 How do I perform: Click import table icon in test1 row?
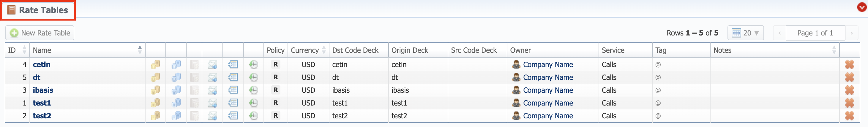point(233,103)
